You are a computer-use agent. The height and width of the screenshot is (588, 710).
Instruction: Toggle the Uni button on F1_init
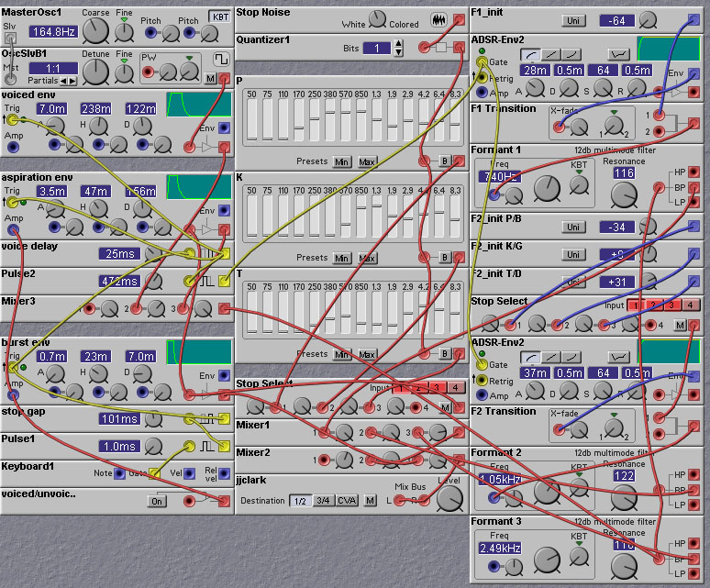[573, 20]
